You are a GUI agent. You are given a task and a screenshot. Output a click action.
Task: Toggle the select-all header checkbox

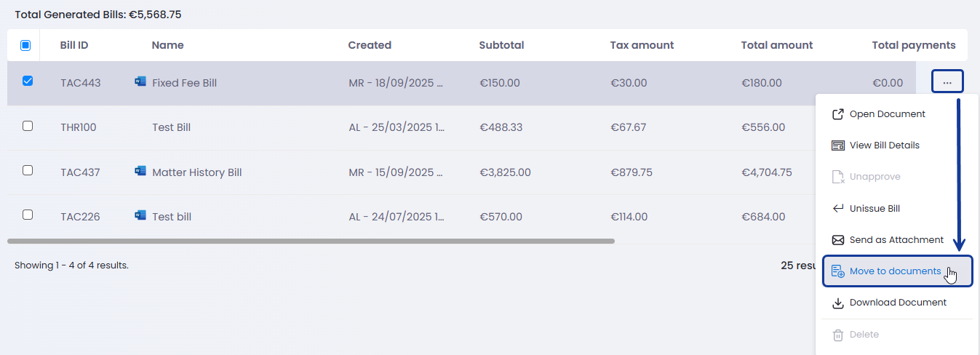coord(25,45)
